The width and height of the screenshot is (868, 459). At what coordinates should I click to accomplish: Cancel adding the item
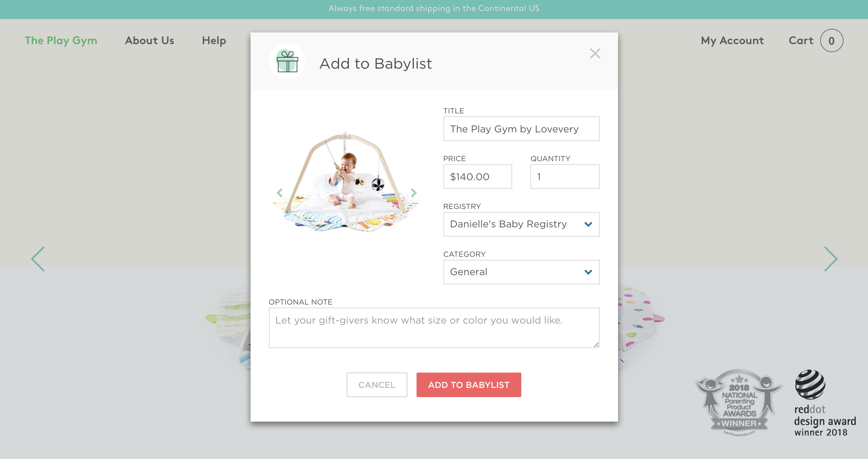[377, 385]
